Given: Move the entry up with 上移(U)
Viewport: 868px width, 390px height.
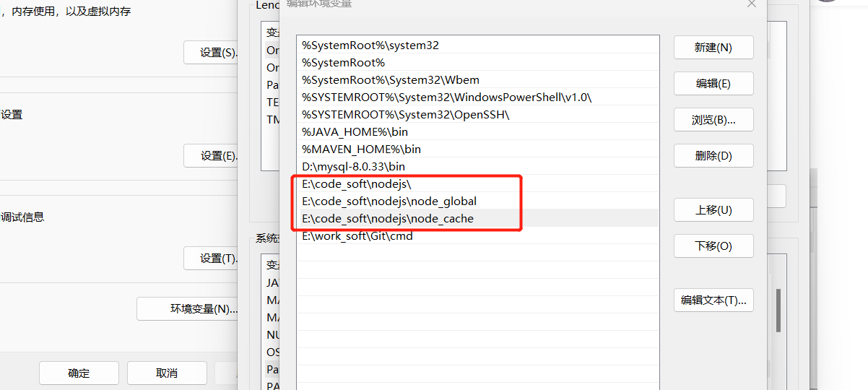Looking at the screenshot, I should [713, 210].
